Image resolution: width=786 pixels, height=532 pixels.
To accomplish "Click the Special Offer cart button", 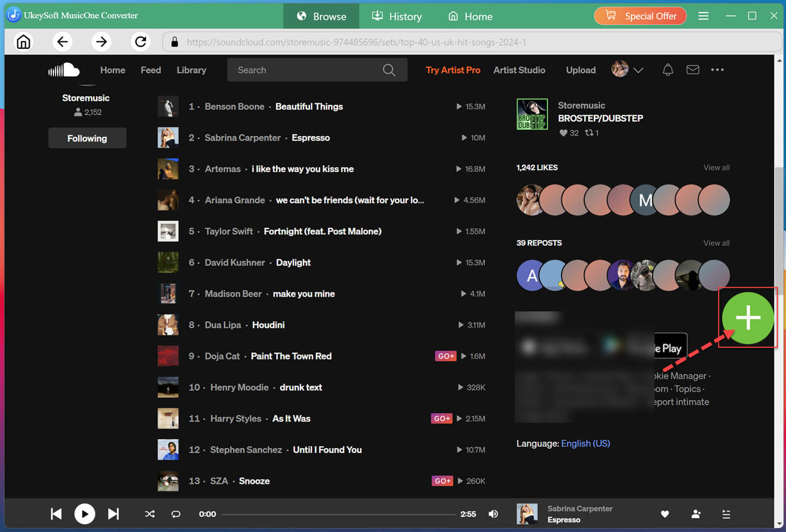I will click(x=640, y=16).
